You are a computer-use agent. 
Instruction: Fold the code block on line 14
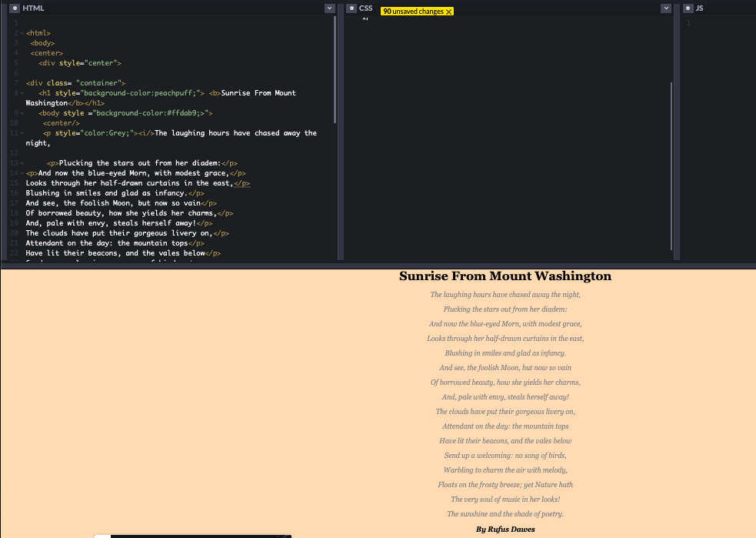(x=22, y=173)
